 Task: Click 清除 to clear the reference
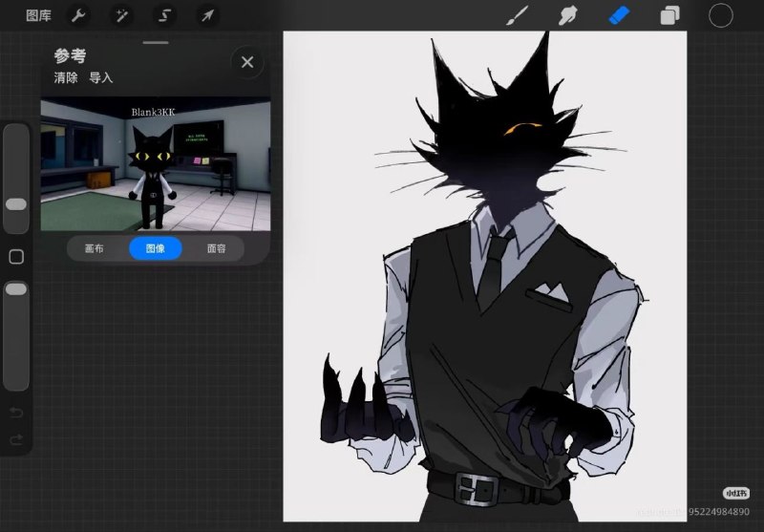pyautogui.click(x=66, y=77)
